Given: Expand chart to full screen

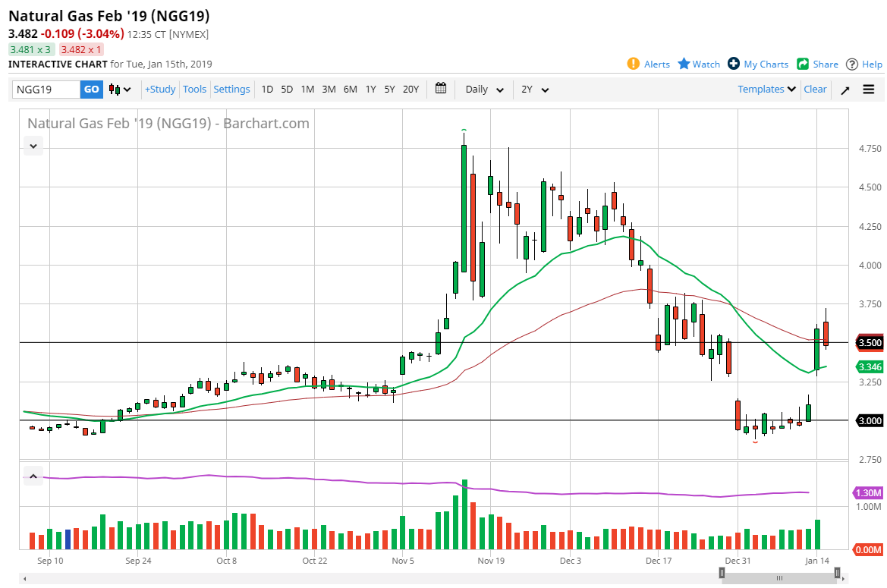Looking at the screenshot, I should click(845, 90).
